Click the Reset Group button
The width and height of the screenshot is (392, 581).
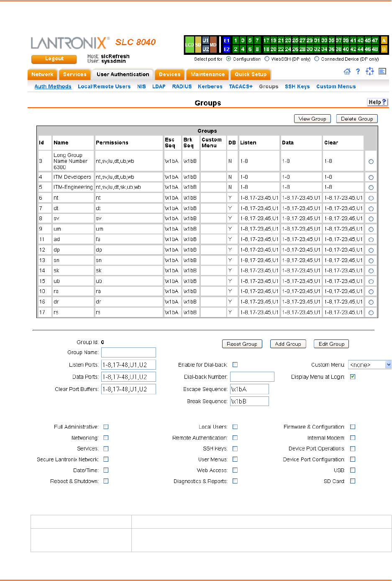(242, 344)
